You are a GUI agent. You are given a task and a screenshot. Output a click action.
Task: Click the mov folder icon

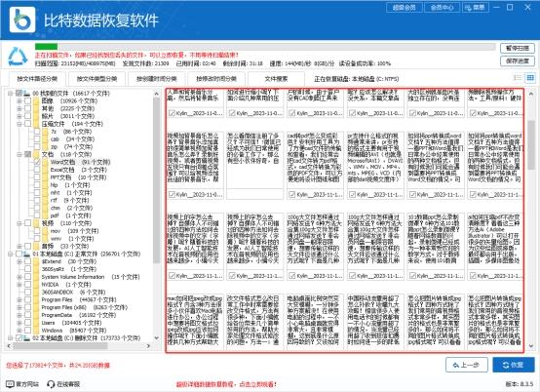(46, 231)
